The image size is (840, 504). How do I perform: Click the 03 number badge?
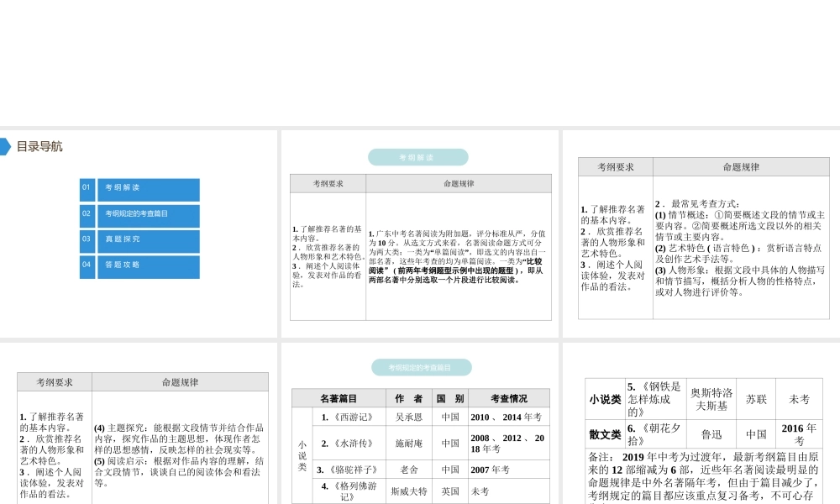[87, 239]
